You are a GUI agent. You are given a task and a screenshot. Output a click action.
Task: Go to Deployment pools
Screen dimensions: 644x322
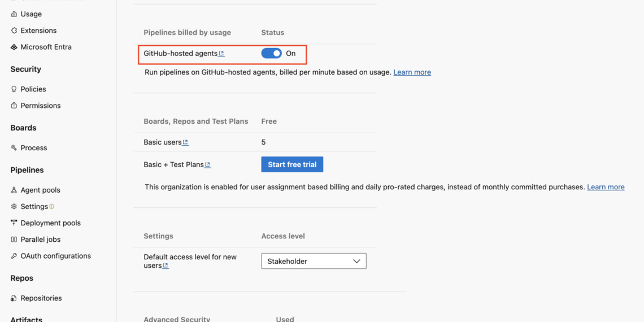(50, 223)
